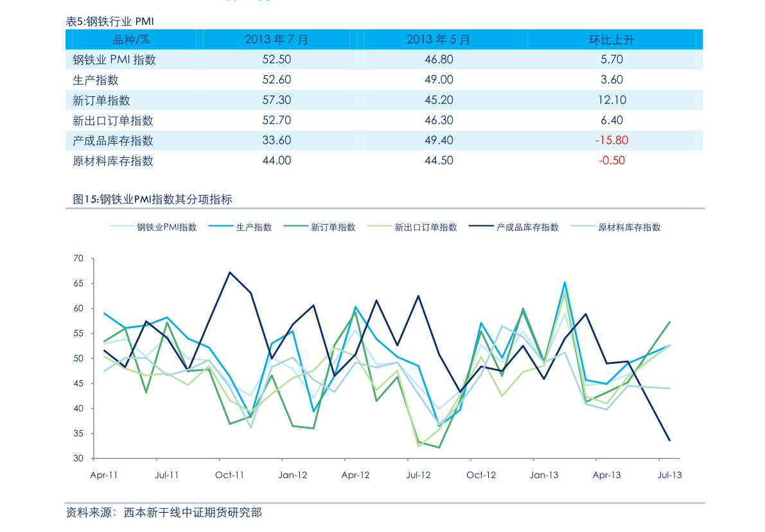Click the 产成品库存指数 legend label

(527, 227)
